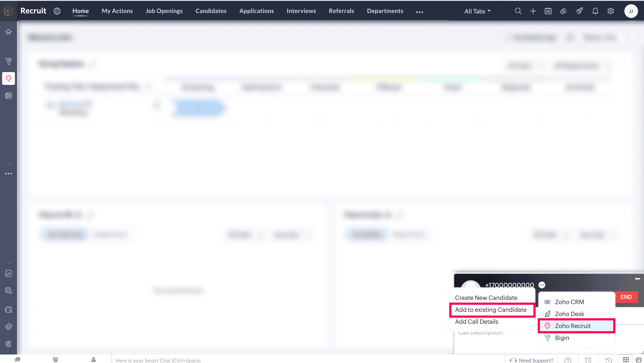Open the search icon in top bar
Screen dimensions: 644x363
pyautogui.click(x=518, y=11)
